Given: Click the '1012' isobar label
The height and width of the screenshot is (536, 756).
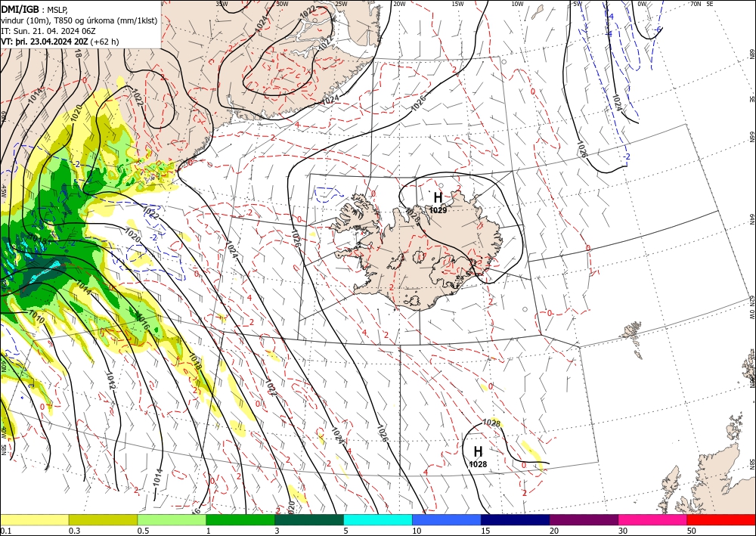Looking at the screenshot, I should point(111,381).
